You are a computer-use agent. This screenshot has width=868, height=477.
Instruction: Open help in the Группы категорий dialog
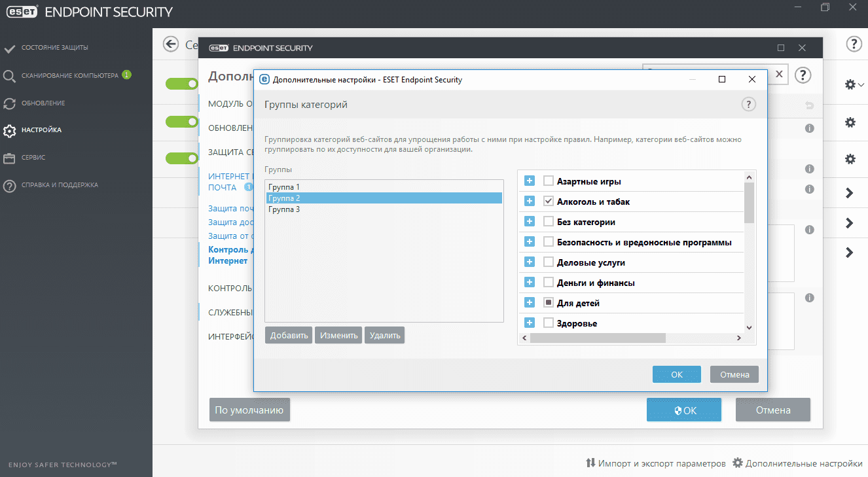[x=748, y=105]
